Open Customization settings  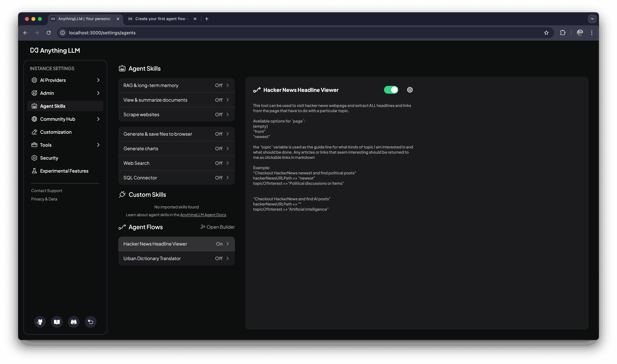(x=65, y=132)
